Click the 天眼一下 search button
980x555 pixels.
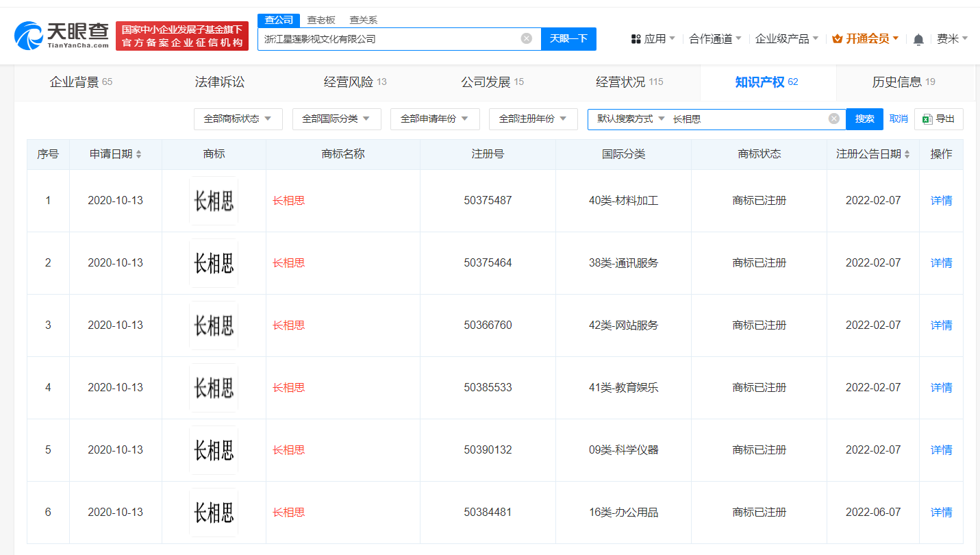(568, 38)
